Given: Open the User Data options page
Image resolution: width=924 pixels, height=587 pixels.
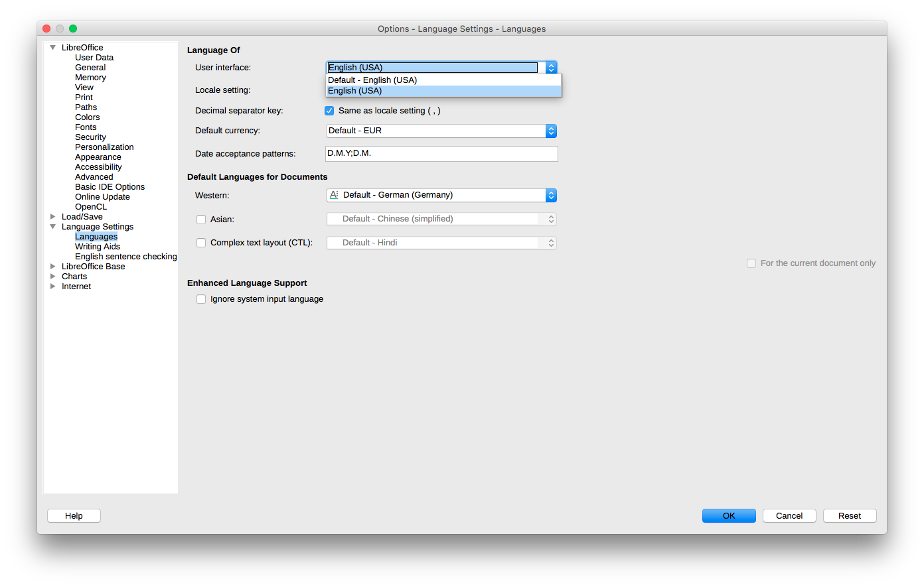Looking at the screenshot, I should click(94, 58).
